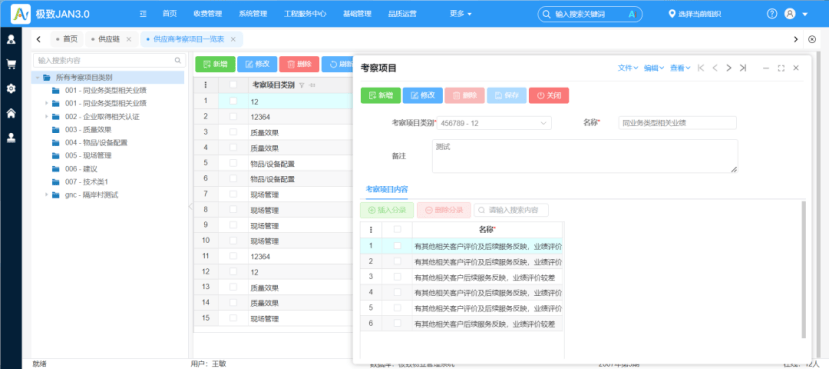Collapse the left tree panel splitter arrow

191,206
